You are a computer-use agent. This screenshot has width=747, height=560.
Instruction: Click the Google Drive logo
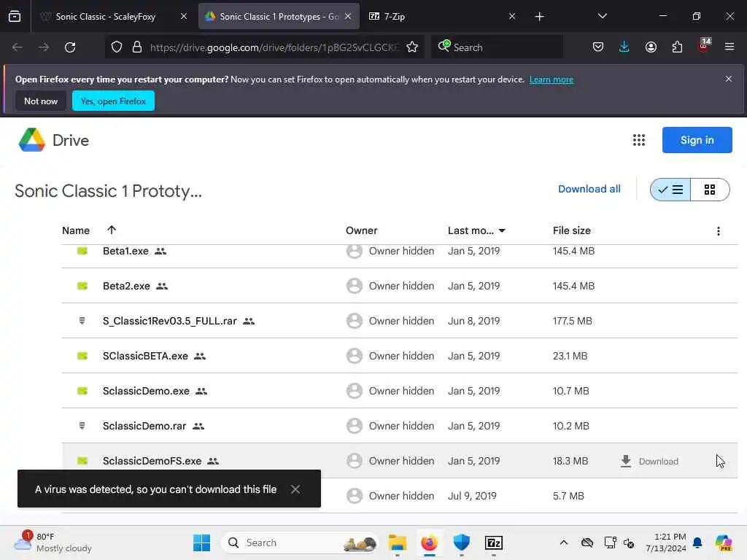(x=32, y=140)
